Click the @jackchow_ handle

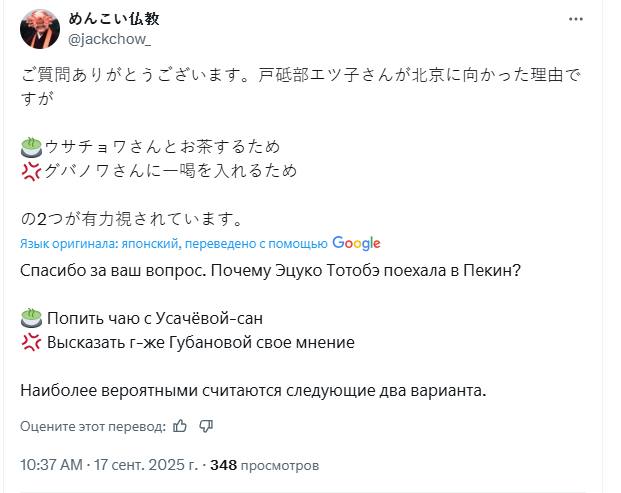point(110,39)
